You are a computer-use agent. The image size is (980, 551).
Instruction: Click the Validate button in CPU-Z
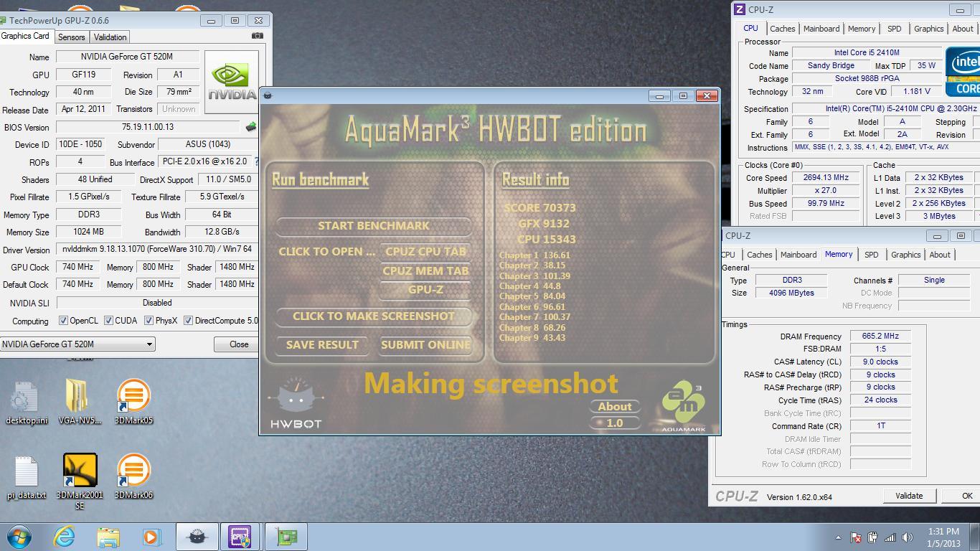pyautogui.click(x=909, y=496)
